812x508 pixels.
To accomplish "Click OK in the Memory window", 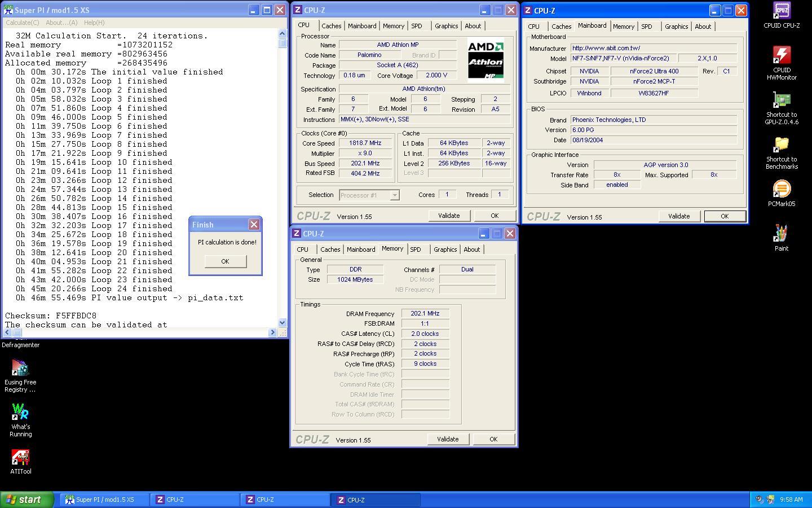I will tap(493, 439).
